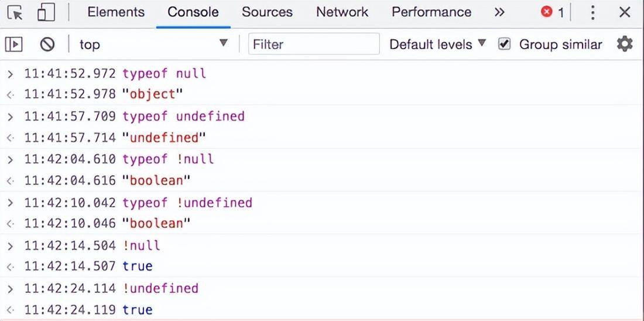Click the "typeof null" console entry

(x=164, y=73)
